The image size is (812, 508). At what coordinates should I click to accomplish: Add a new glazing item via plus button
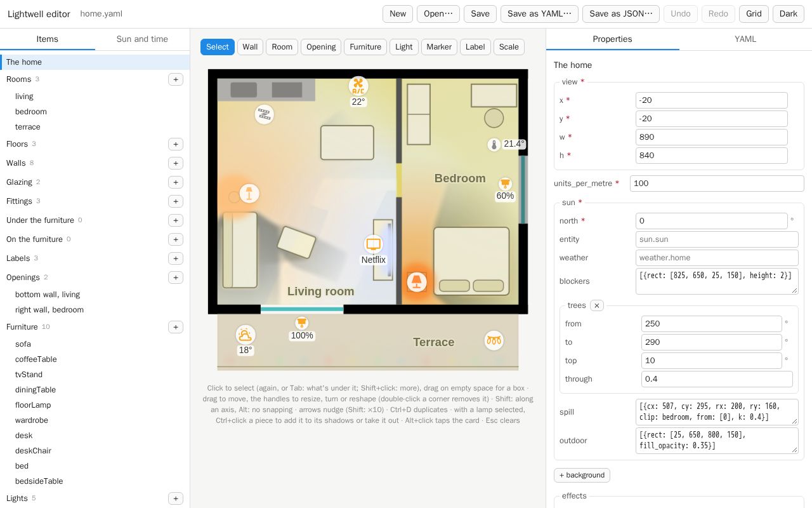click(x=176, y=182)
